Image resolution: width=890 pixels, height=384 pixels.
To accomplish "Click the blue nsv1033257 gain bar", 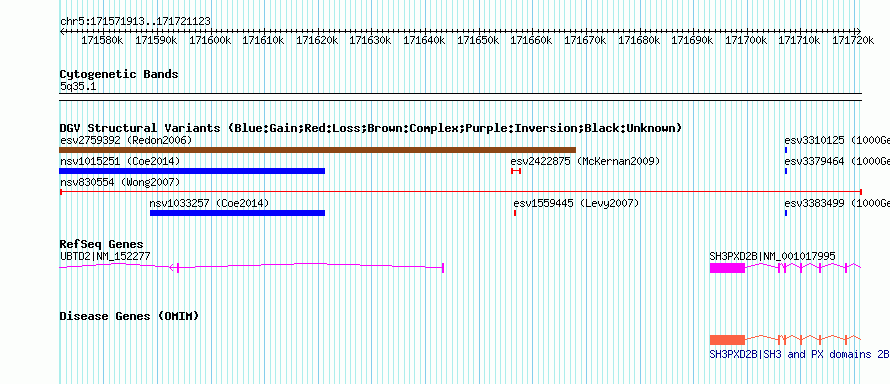I will point(237,213).
